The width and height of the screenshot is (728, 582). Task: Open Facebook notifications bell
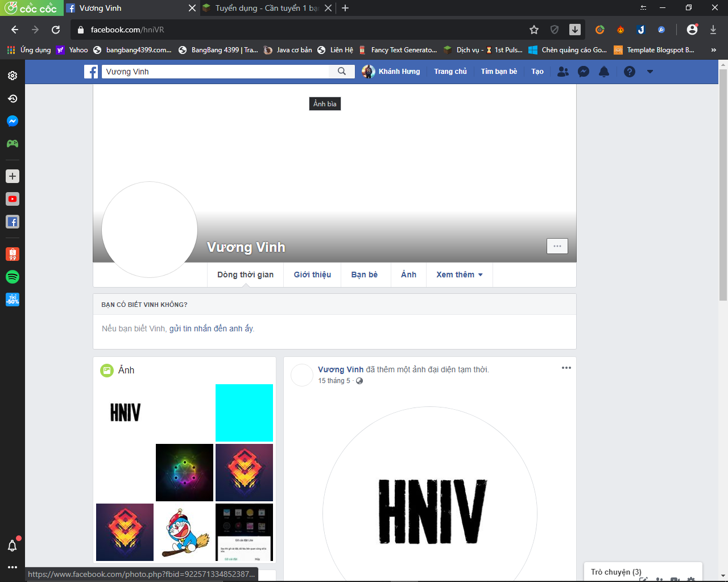[x=604, y=72]
